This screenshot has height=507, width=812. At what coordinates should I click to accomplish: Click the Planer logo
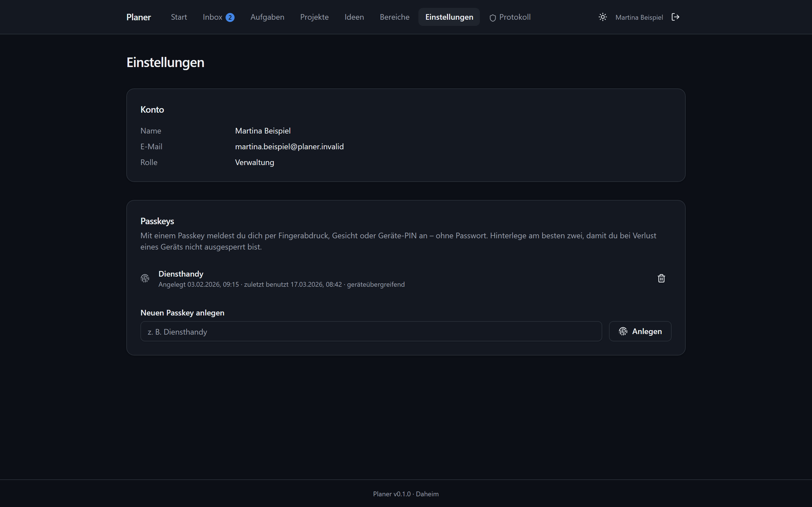[x=139, y=17]
